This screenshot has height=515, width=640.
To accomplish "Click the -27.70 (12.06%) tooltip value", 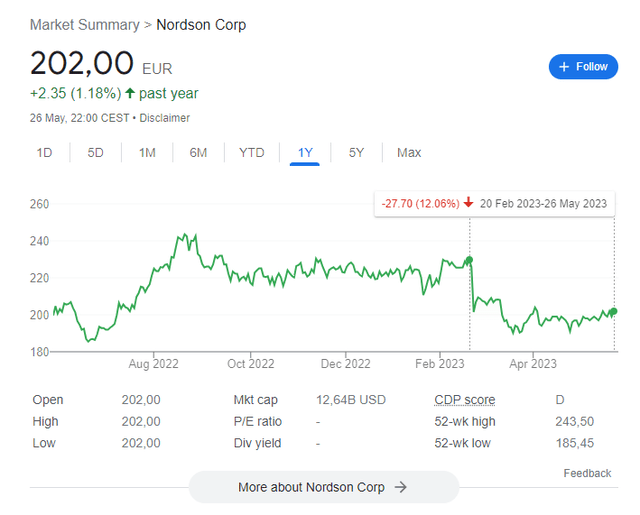I will [420, 203].
